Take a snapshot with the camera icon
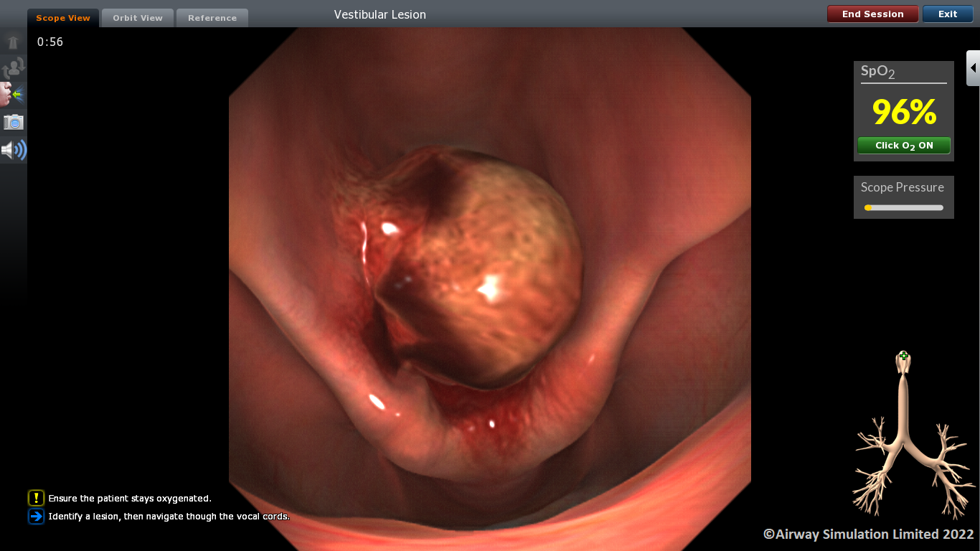This screenshot has width=980, height=551. click(13, 122)
